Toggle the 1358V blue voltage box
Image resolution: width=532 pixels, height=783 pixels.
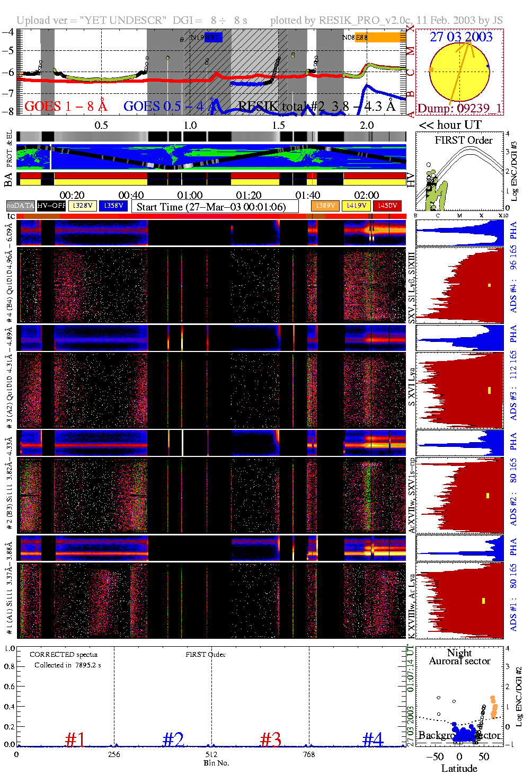pos(113,206)
